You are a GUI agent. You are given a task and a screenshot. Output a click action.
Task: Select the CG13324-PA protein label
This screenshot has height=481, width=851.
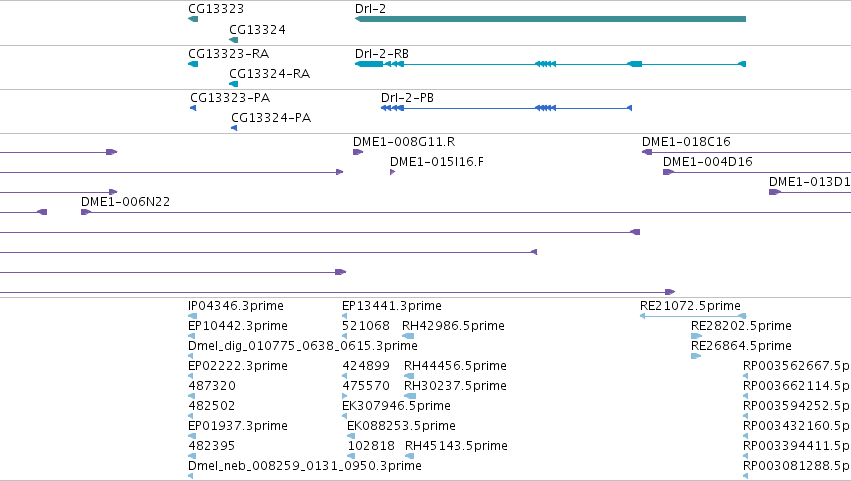pyautogui.click(x=271, y=118)
